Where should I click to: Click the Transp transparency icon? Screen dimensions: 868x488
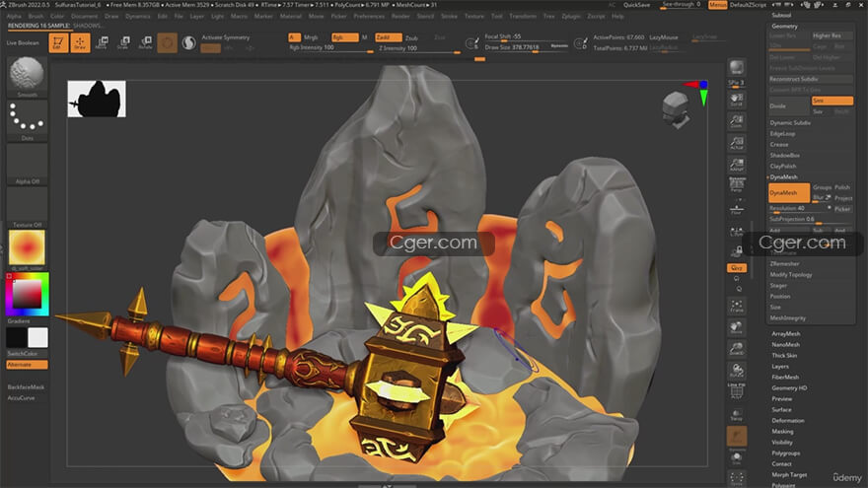coord(736,415)
